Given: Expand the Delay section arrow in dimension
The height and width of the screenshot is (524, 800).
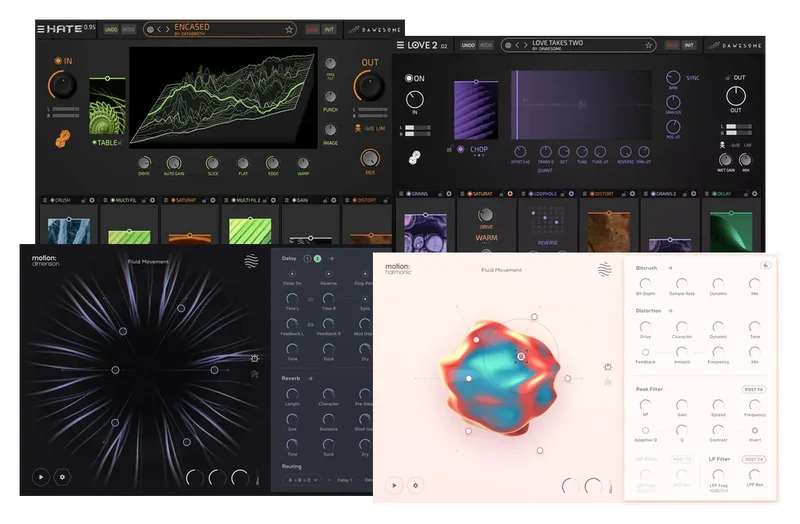Looking at the screenshot, I should 331,259.
